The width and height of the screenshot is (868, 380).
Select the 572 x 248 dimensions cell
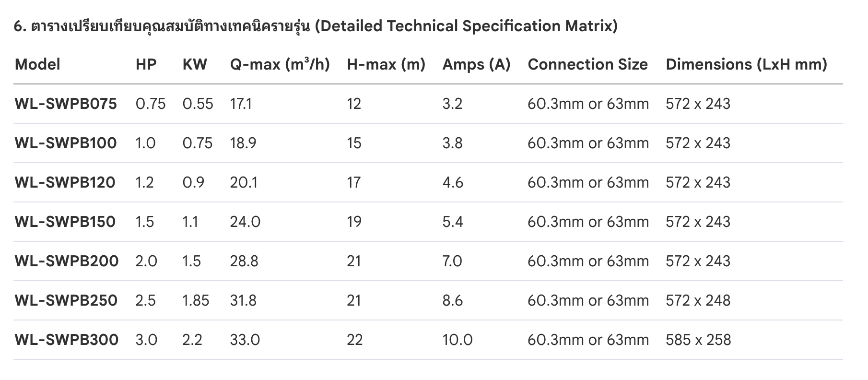(x=698, y=300)
